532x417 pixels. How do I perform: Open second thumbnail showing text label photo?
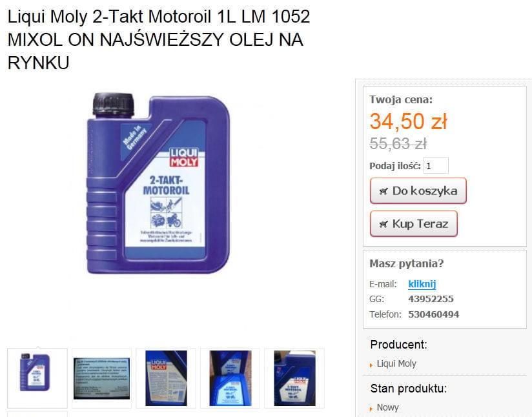click(101, 378)
